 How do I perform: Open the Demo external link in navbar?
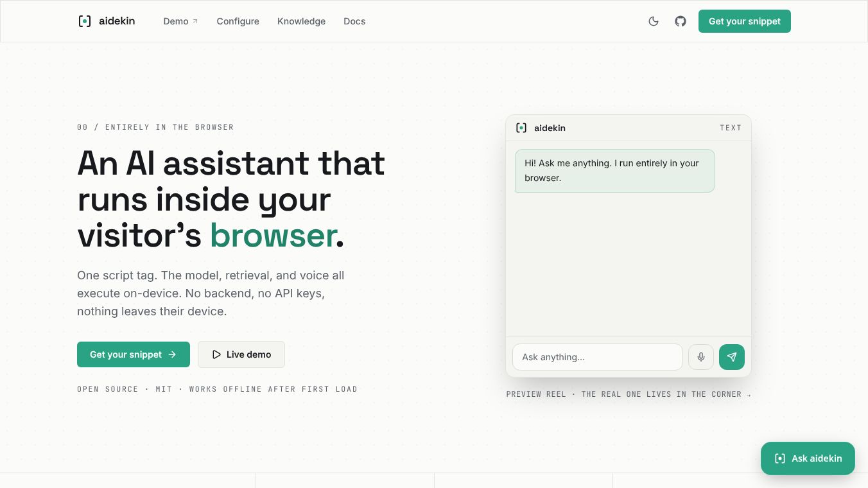pos(180,21)
